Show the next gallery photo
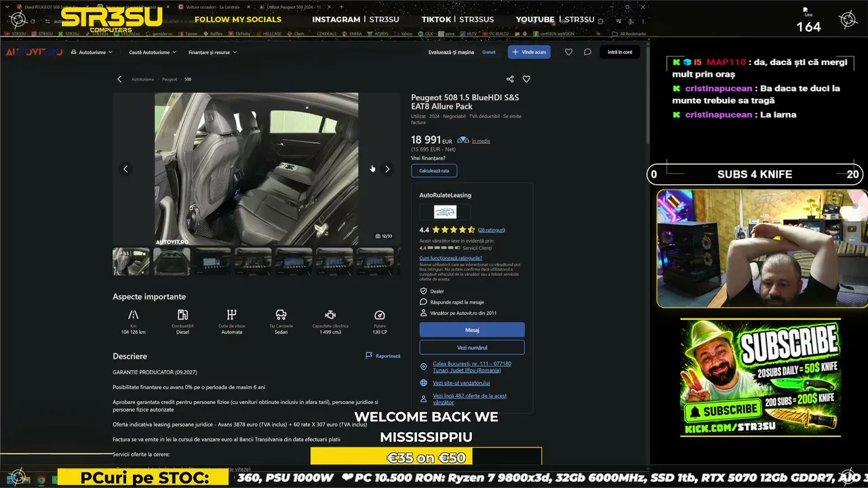Viewport: 868px width, 488px height. [x=387, y=169]
